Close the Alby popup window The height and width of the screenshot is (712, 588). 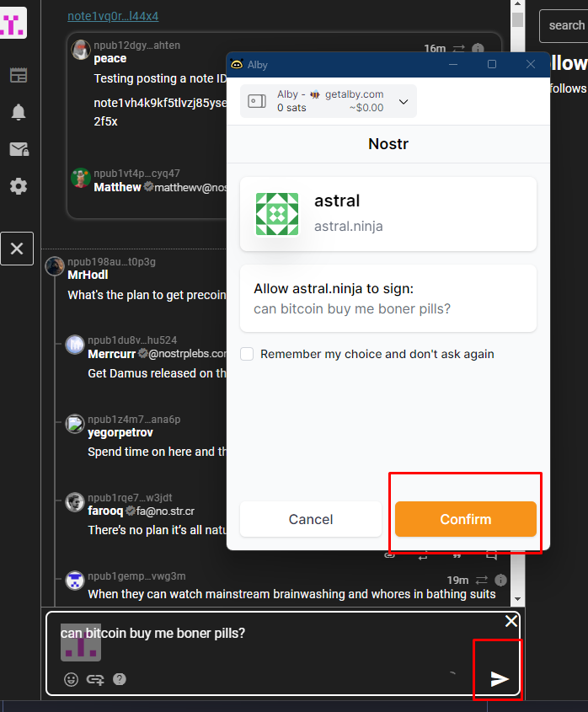[531, 65]
